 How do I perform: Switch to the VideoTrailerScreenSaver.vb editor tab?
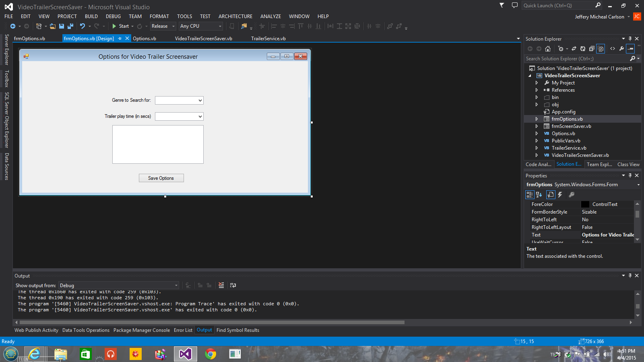203,39
